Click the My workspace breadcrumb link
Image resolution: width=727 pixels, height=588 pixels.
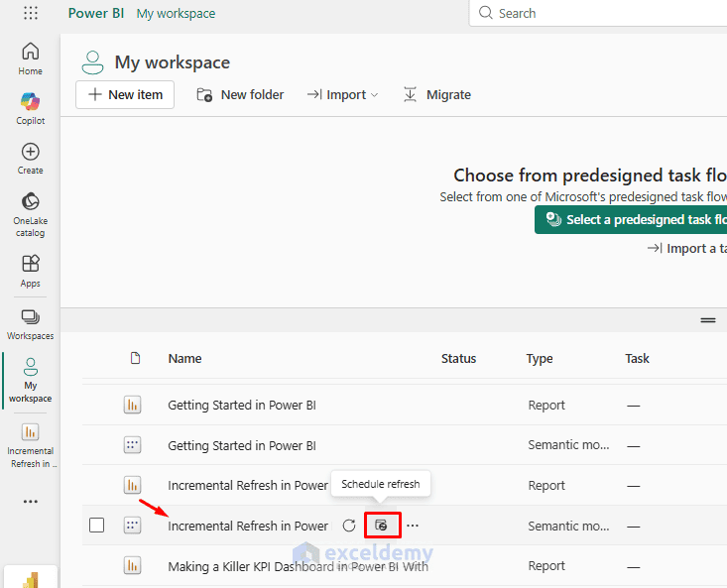[x=176, y=14]
